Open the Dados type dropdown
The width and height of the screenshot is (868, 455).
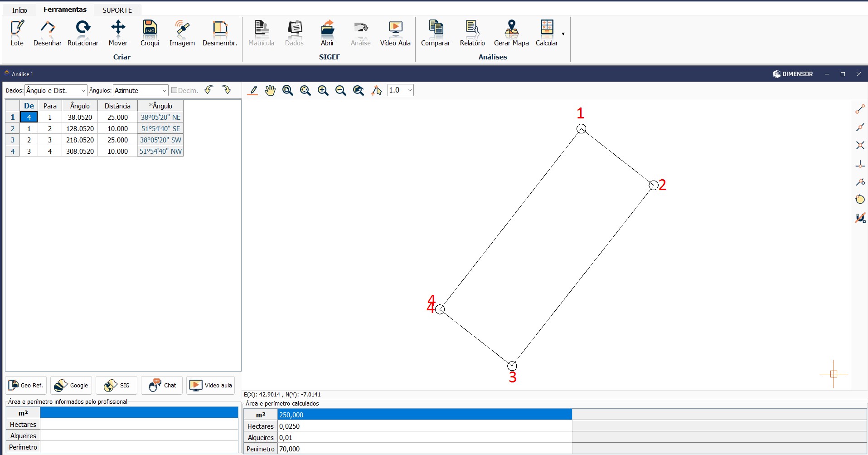(x=56, y=91)
